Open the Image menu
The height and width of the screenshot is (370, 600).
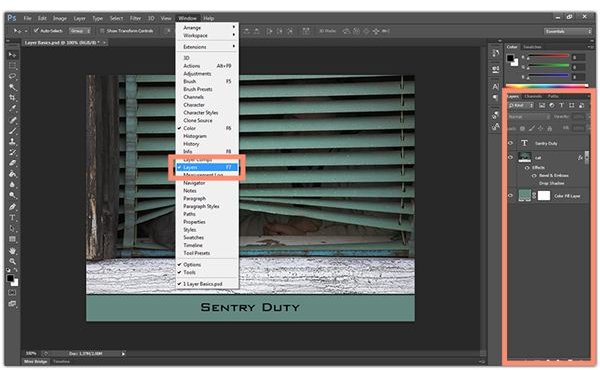pos(60,18)
